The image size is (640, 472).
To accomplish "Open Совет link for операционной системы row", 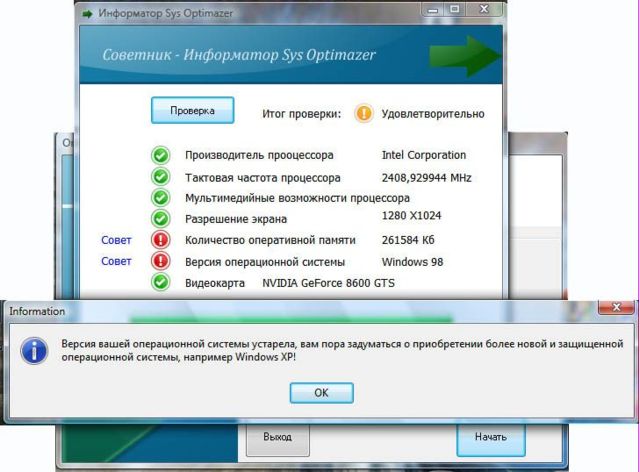I will click(116, 261).
